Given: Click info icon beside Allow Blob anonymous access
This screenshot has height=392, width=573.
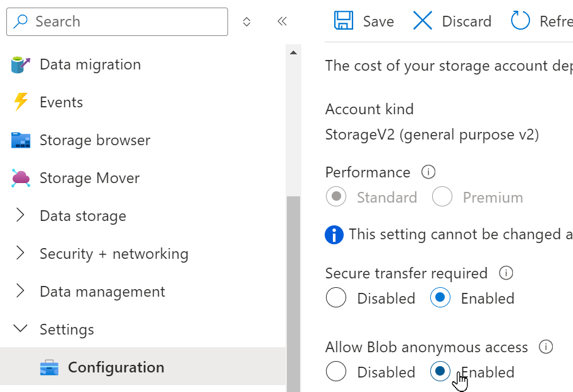Looking at the screenshot, I should [x=546, y=347].
